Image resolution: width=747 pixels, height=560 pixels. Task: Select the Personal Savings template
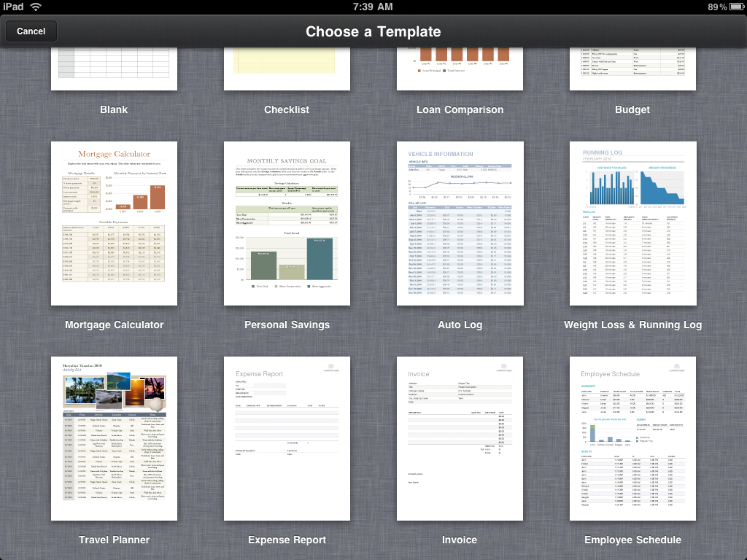point(287,223)
